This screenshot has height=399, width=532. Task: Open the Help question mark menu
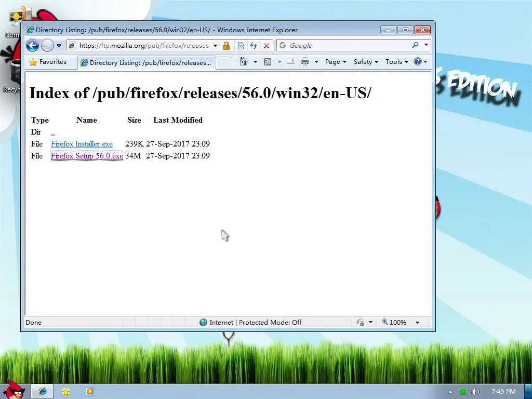pyautogui.click(x=420, y=61)
